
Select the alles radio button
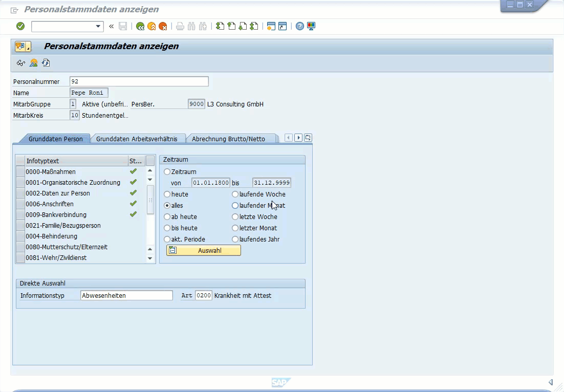167,205
